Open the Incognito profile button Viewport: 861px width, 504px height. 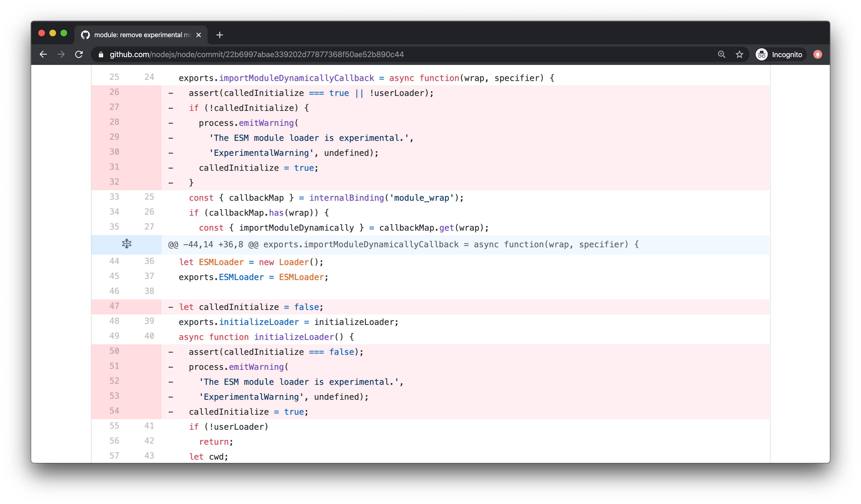coord(781,54)
